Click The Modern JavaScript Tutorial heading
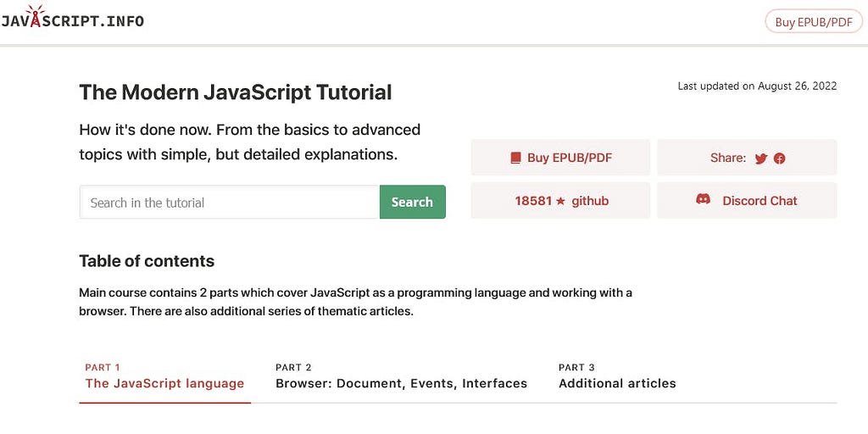The image size is (868, 434). click(236, 92)
